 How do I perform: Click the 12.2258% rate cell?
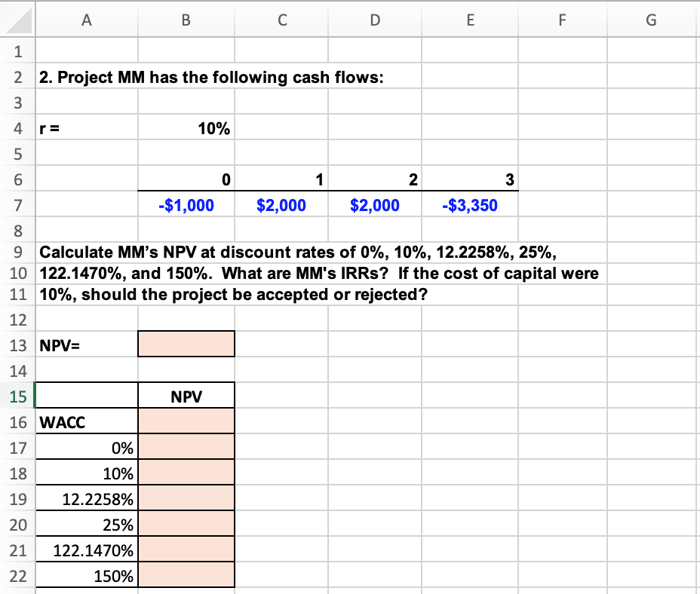(86, 498)
